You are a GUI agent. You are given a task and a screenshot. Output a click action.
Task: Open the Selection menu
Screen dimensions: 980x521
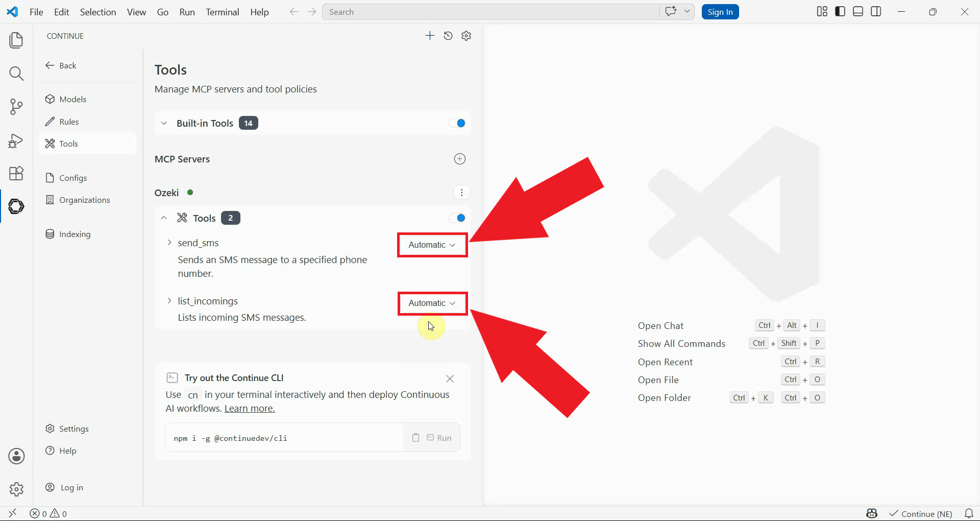[x=98, y=12]
